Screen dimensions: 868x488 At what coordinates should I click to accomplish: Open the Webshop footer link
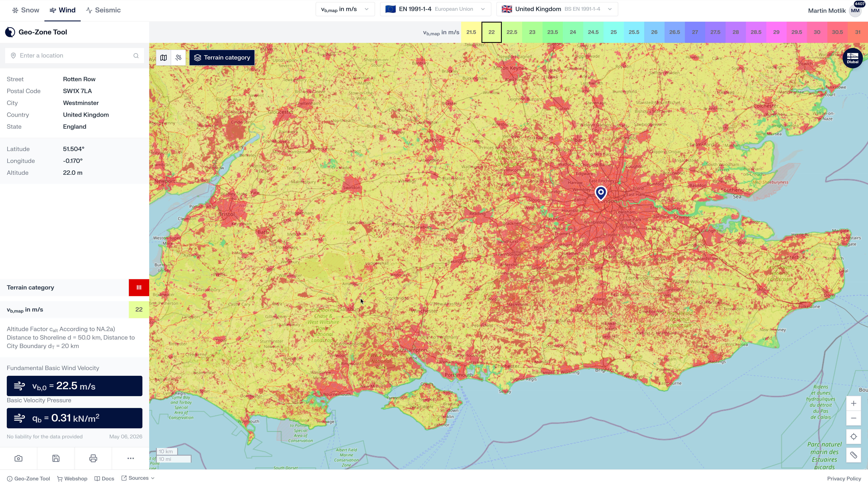click(x=72, y=479)
